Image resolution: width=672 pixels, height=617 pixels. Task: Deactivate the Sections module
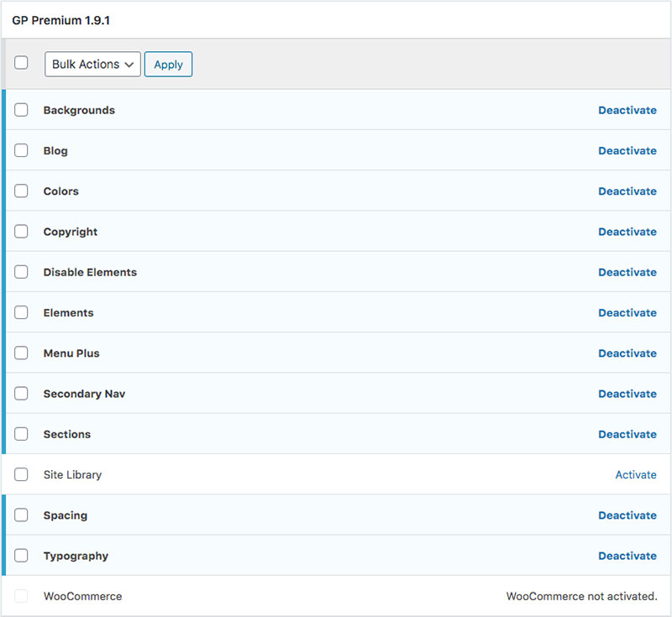(x=627, y=434)
